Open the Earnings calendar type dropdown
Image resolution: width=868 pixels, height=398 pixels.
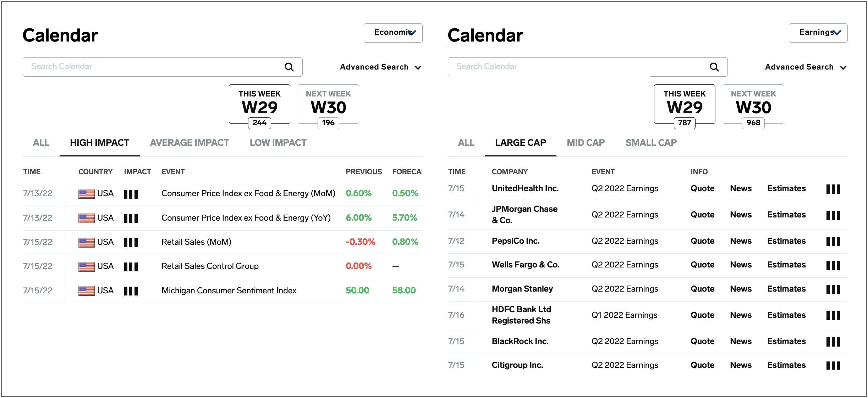coord(818,33)
